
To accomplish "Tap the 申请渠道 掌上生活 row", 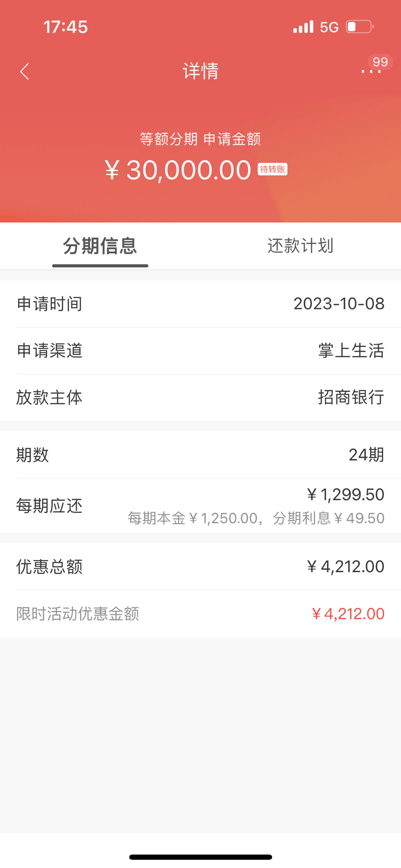I will click(200, 351).
